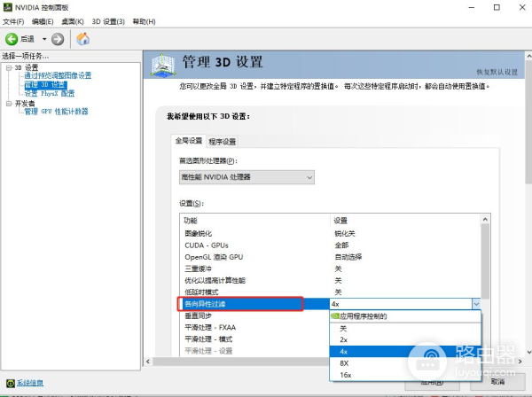Image resolution: width=532 pixels, height=397 pixels.
Task: Click the settings list vertical scrollbar thumb
Action: (x=485, y=261)
